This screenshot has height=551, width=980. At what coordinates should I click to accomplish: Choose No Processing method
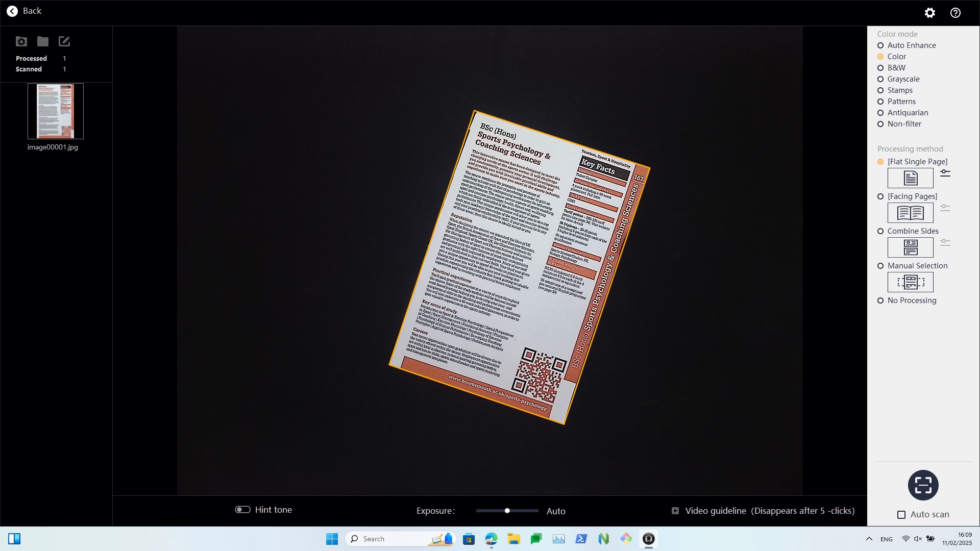[x=880, y=300]
